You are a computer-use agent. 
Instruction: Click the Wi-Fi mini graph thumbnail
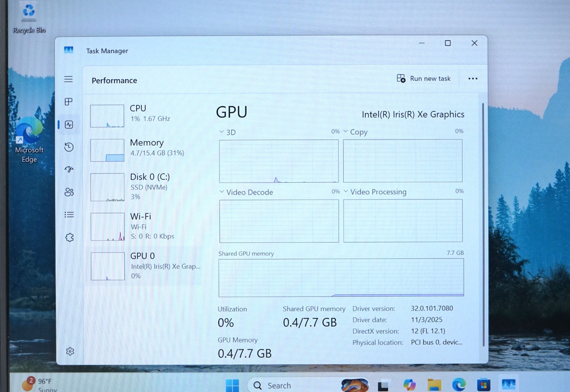[108, 227]
